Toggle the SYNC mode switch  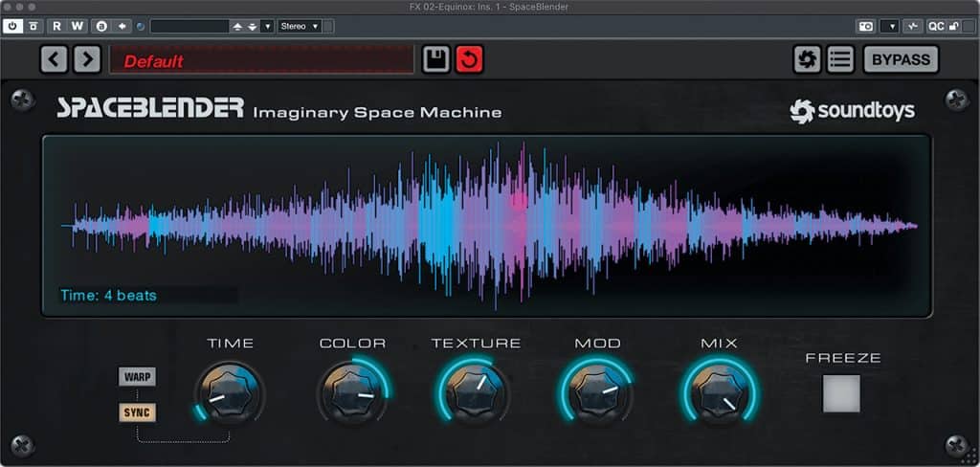pyautogui.click(x=137, y=412)
